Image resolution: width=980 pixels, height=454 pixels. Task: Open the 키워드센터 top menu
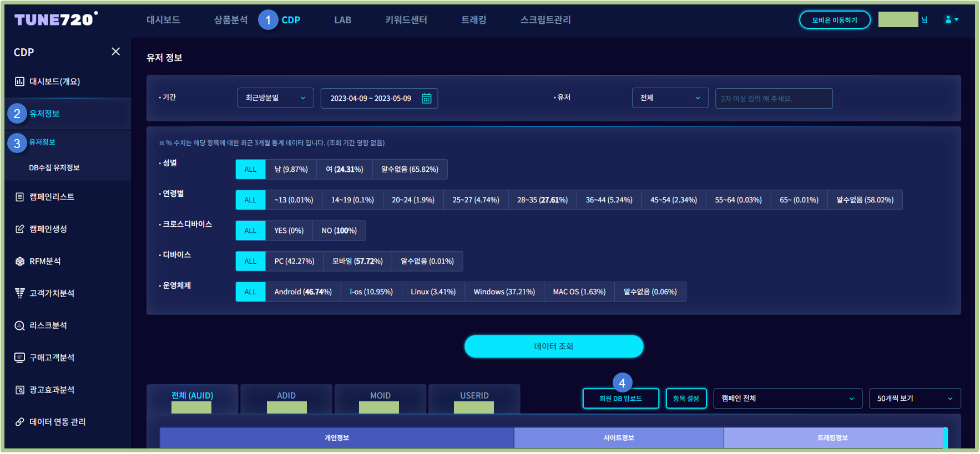point(406,20)
